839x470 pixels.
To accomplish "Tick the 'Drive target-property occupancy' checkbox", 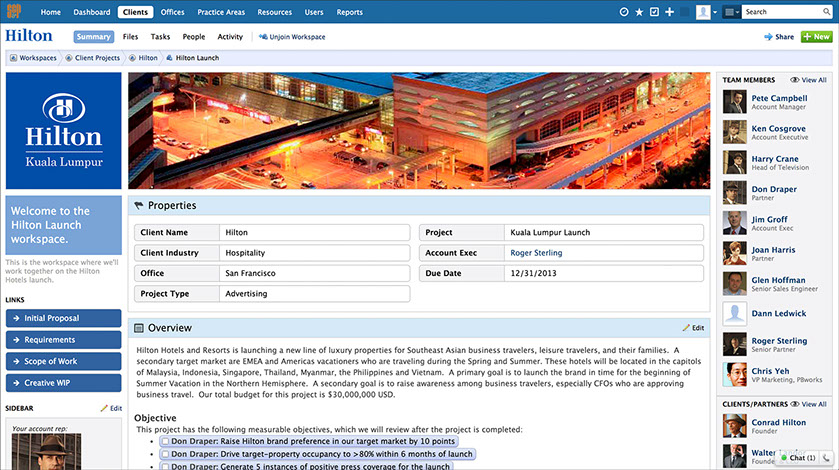I will point(165,454).
